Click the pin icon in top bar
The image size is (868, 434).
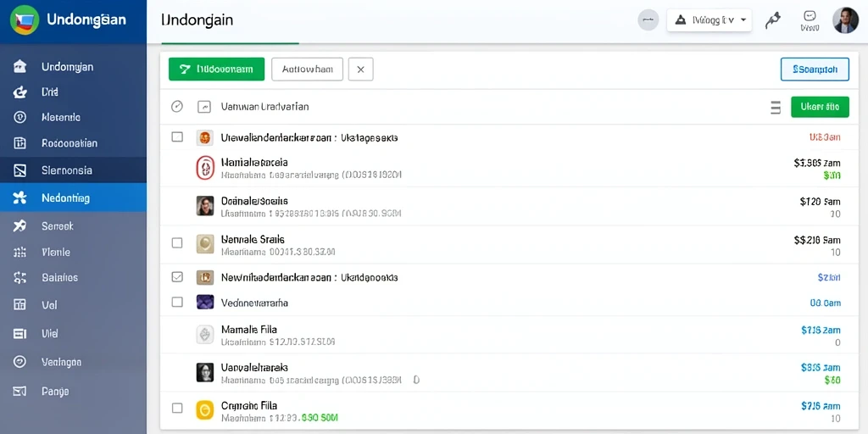pyautogui.click(x=772, y=21)
